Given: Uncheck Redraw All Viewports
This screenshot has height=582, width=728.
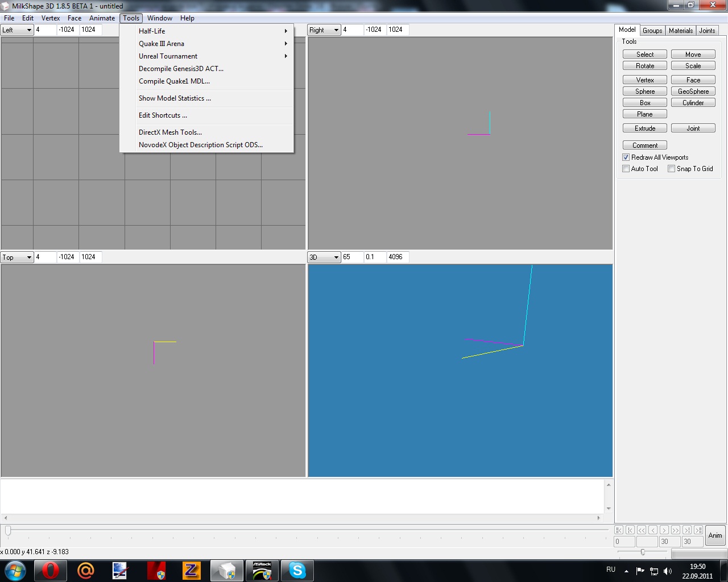Looking at the screenshot, I should click(x=626, y=157).
